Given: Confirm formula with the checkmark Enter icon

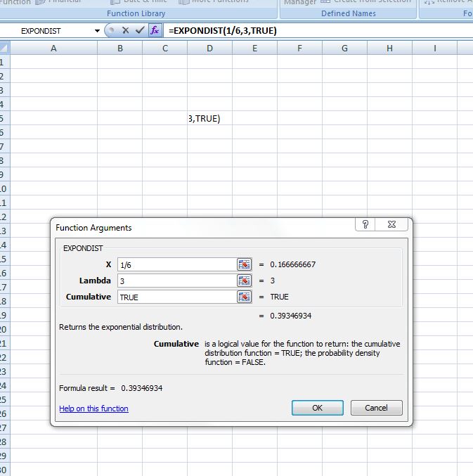Looking at the screenshot, I should pyautogui.click(x=141, y=31).
